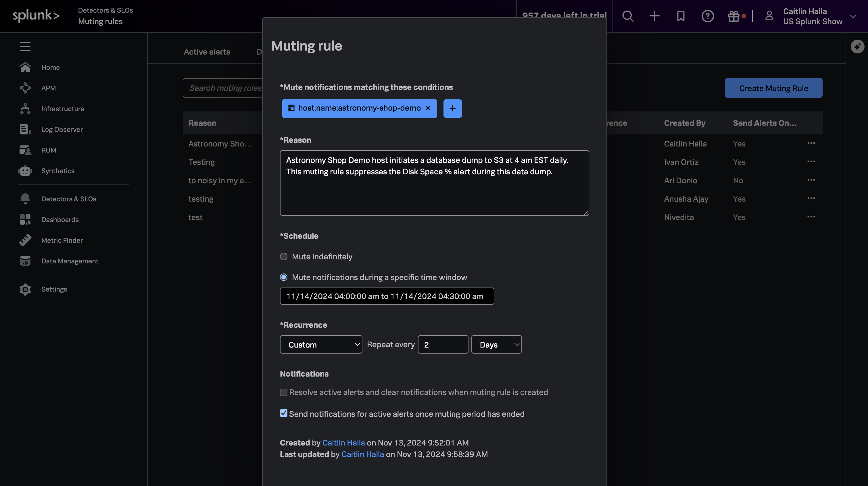
Task: Click the Synthetics robot icon
Action: click(25, 171)
